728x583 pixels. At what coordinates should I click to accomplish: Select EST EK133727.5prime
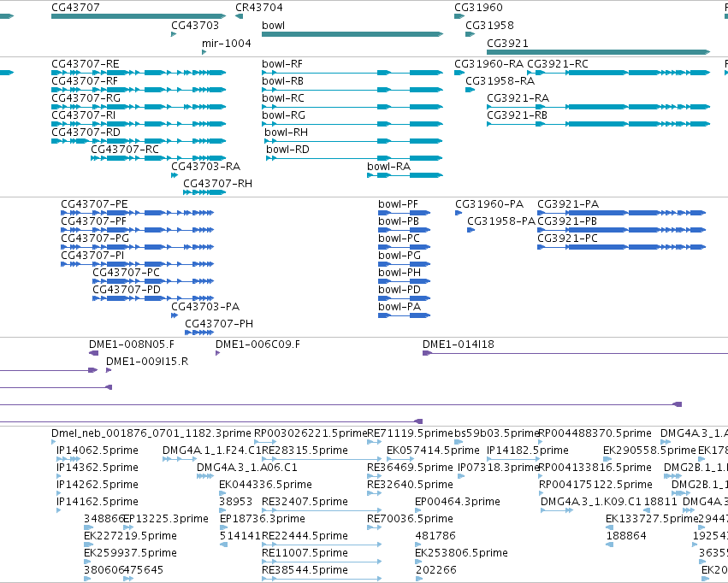click(610, 527)
